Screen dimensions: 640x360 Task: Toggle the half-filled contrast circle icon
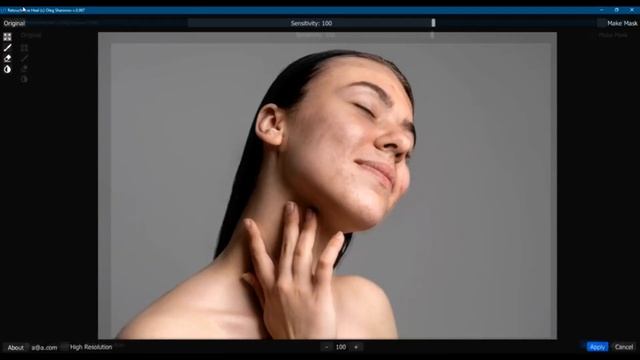(x=7, y=69)
